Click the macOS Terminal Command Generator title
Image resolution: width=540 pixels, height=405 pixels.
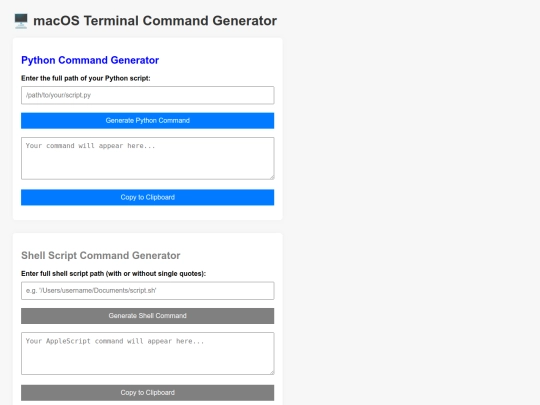pyautogui.click(x=155, y=21)
